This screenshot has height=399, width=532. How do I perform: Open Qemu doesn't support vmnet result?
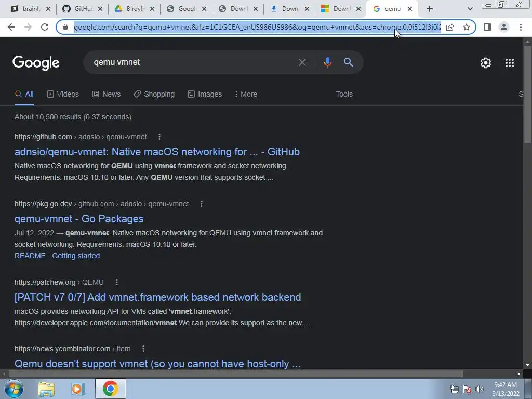point(157,363)
